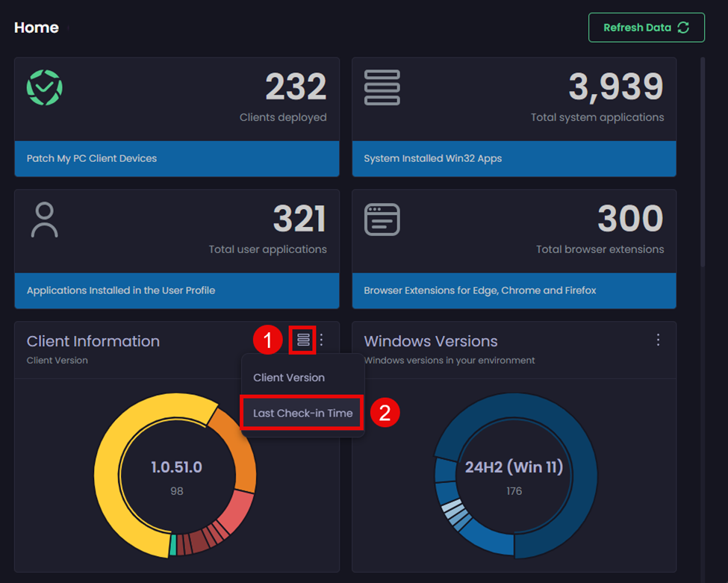This screenshot has height=583, width=728.
Task: Click the browser window extensions icon
Action: [382, 219]
